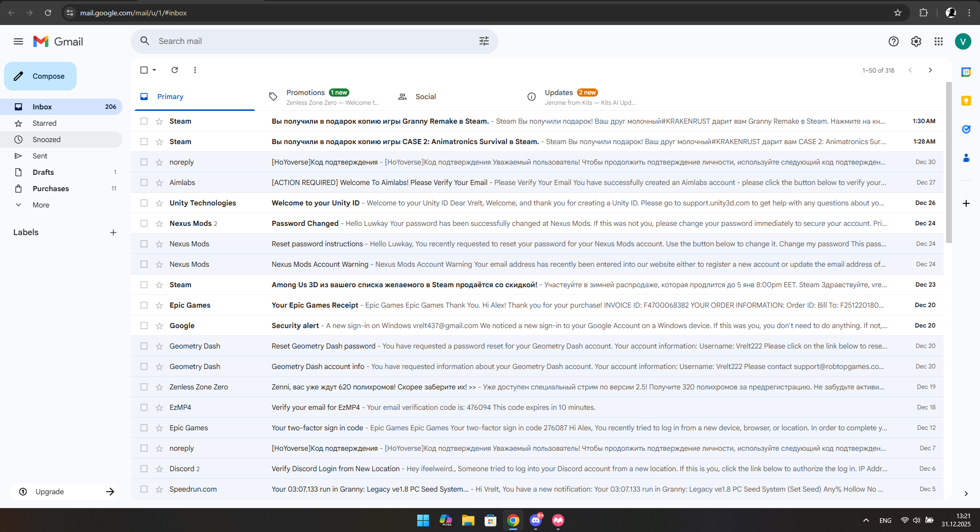Star the Granny Remake Steam email
The width and height of the screenshot is (980, 532).
[x=159, y=121]
